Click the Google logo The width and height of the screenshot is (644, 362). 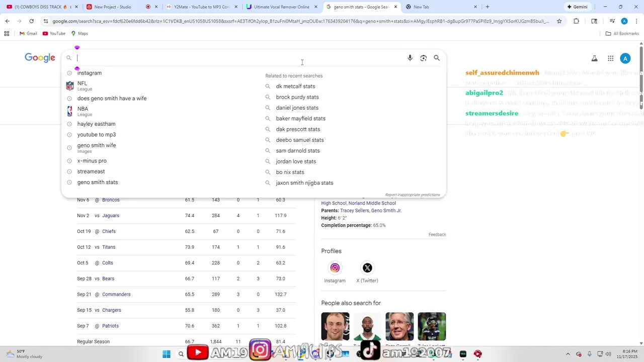(x=40, y=58)
